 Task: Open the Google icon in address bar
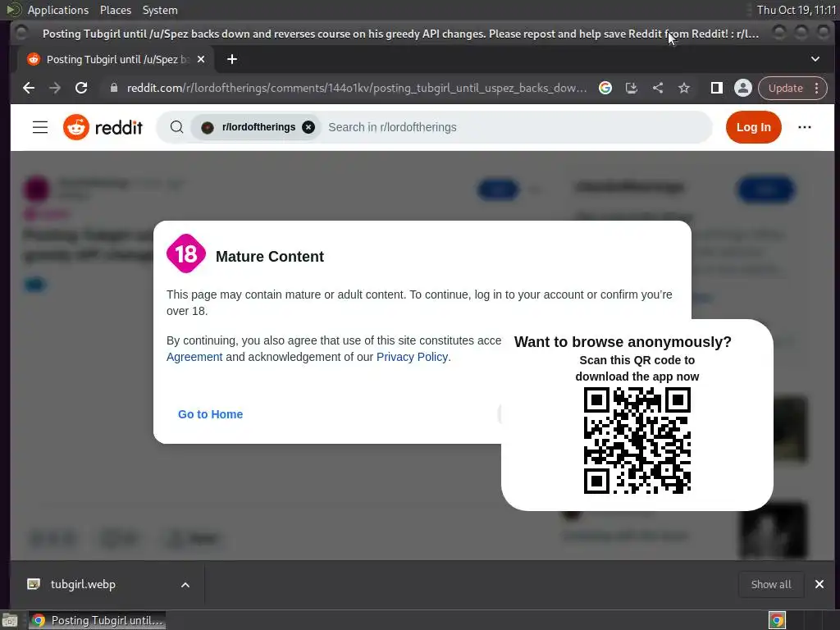tap(605, 88)
